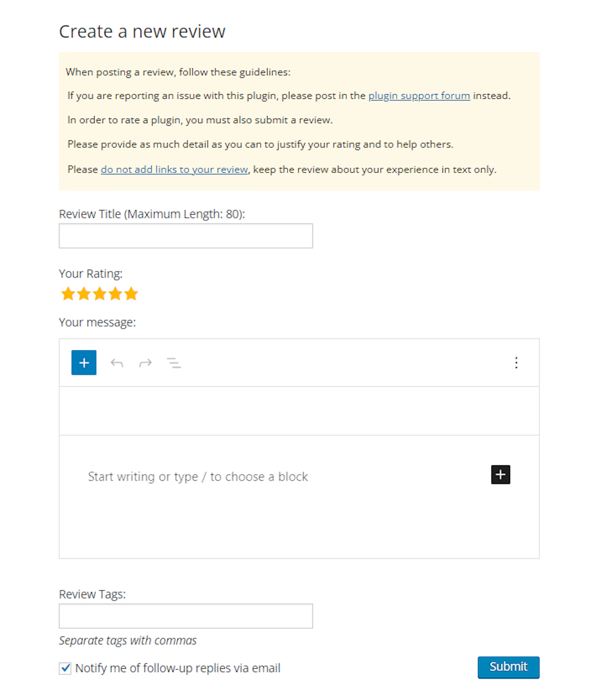
Task: Focus the Review Tags input field
Action: tap(186, 616)
